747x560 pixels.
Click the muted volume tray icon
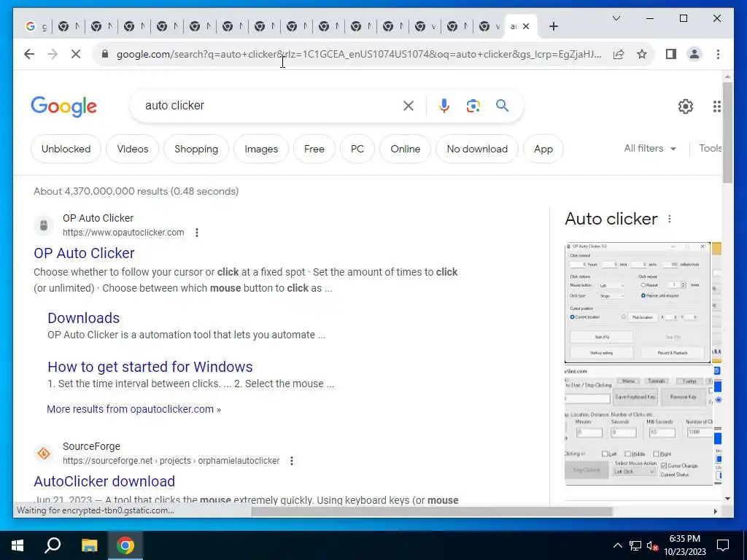652,545
